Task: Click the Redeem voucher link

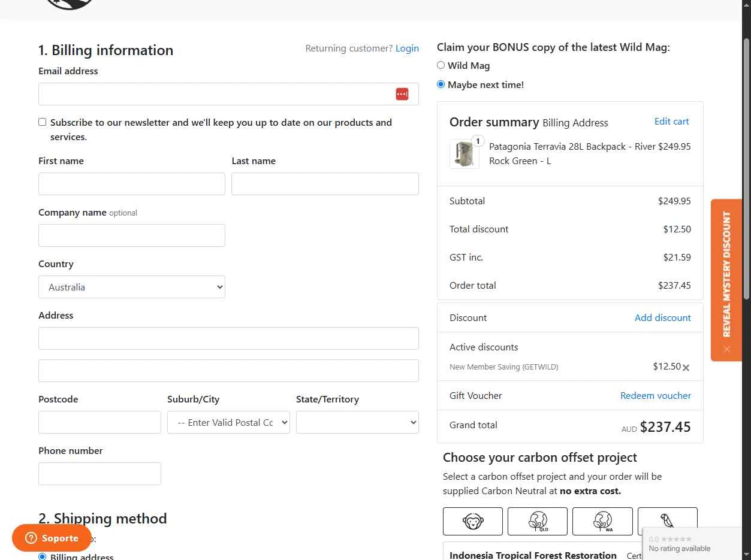Action: click(655, 396)
